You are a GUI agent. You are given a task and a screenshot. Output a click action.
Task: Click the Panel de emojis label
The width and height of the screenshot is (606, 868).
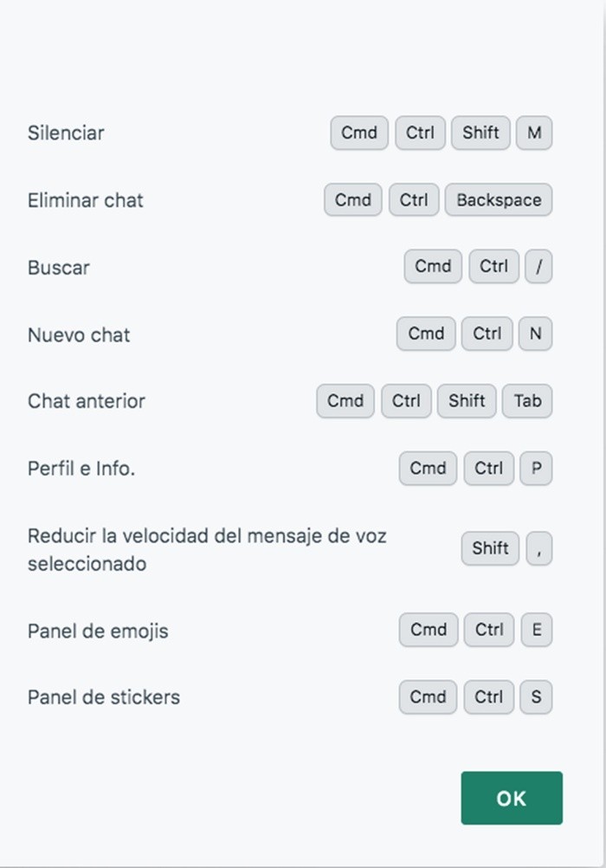coord(98,631)
